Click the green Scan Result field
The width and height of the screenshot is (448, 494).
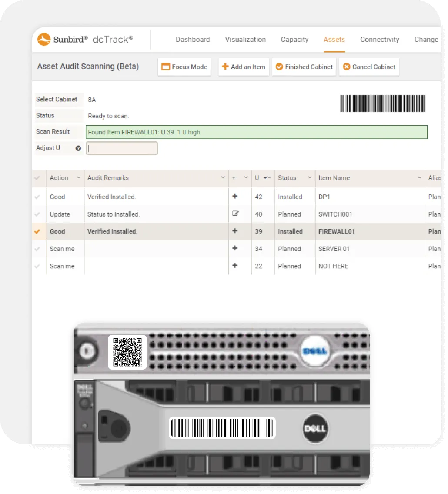(x=257, y=132)
